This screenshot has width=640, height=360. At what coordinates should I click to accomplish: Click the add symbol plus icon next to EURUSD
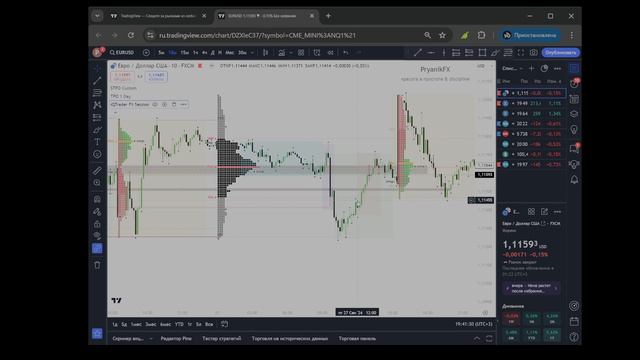146,53
